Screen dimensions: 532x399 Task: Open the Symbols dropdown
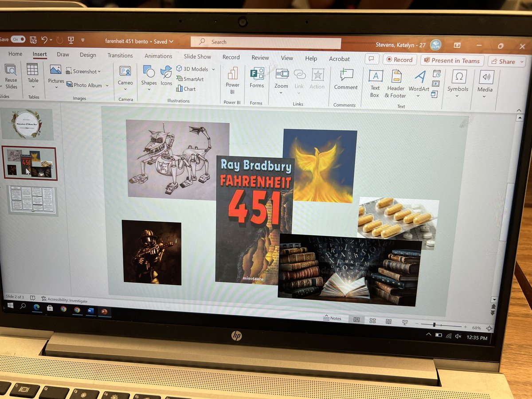(x=458, y=83)
